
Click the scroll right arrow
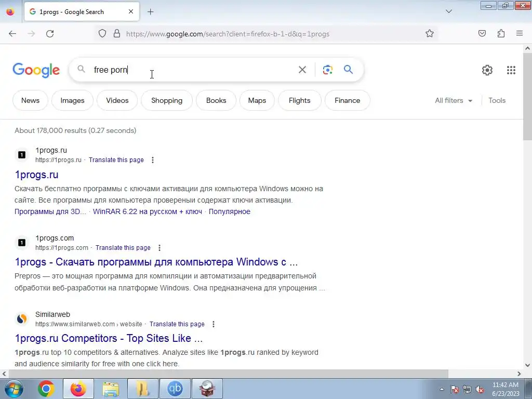click(x=519, y=374)
